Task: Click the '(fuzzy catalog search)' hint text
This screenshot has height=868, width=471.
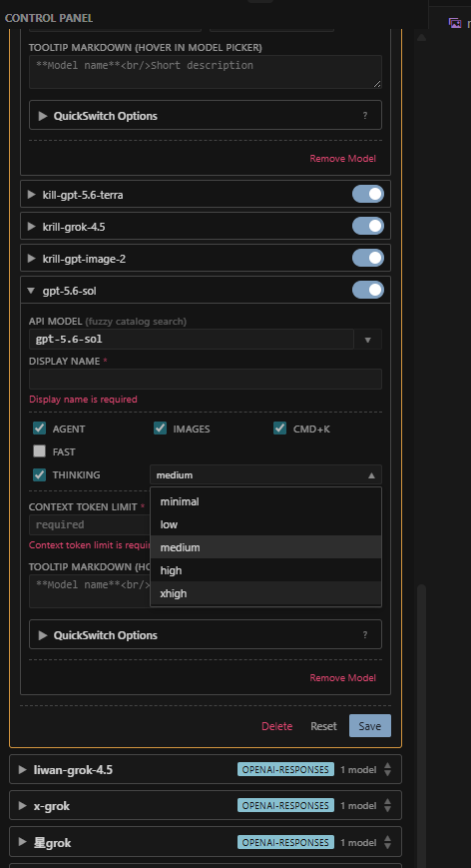Action: click(136, 321)
